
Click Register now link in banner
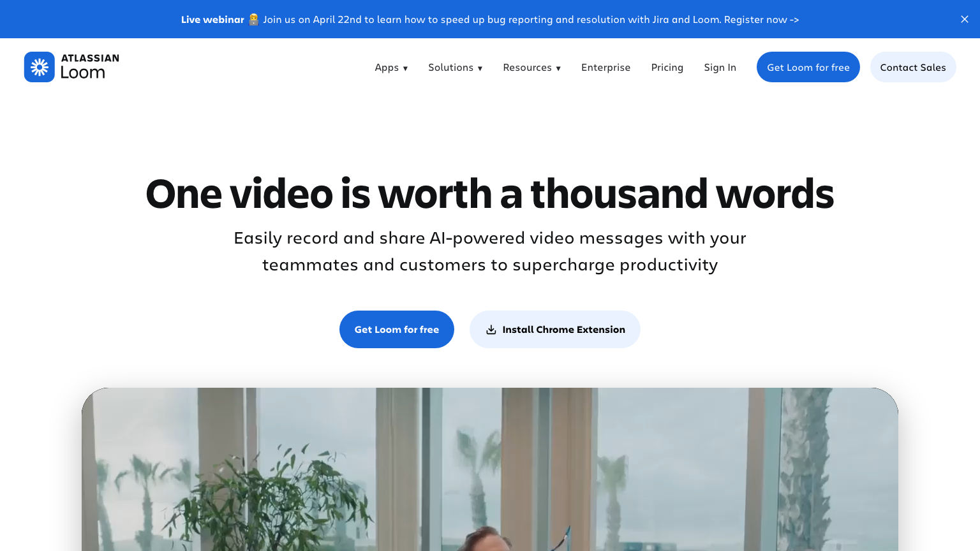761,20
